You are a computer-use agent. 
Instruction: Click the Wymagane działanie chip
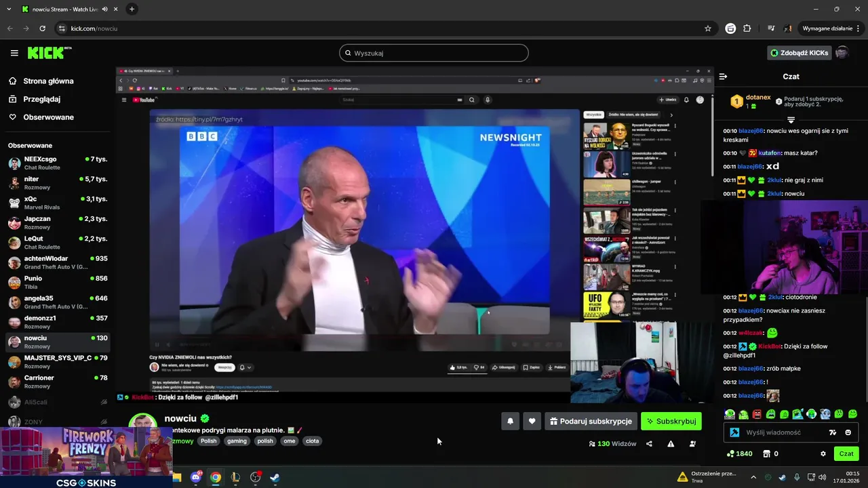tap(827, 28)
